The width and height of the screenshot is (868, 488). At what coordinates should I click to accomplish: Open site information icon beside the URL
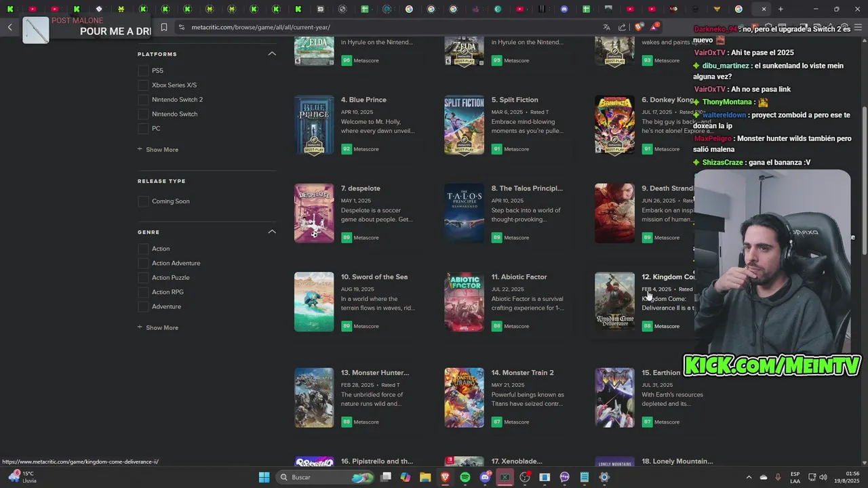[181, 27]
